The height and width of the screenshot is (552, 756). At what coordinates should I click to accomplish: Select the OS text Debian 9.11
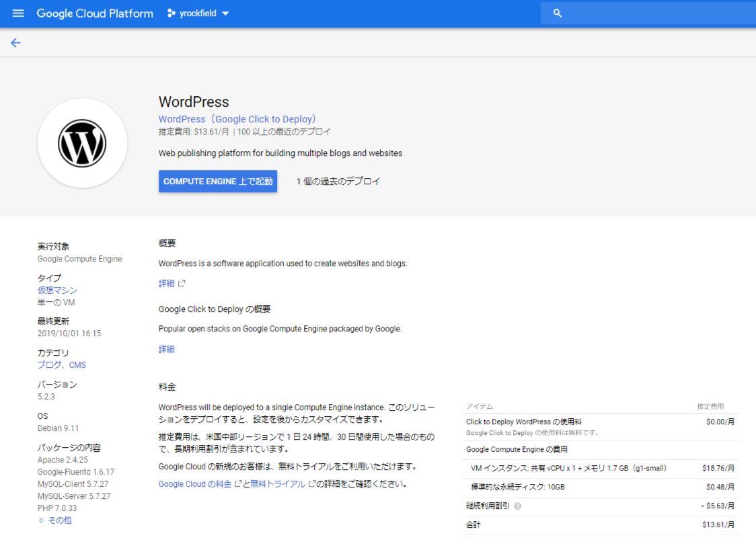[x=58, y=428]
